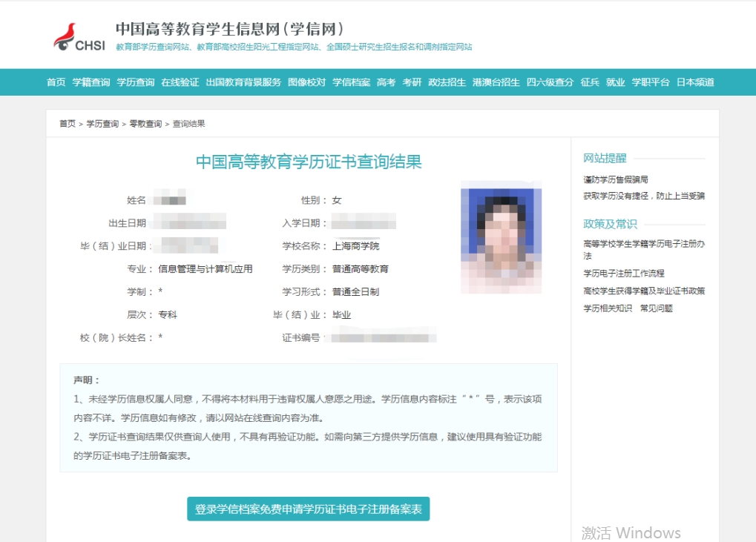Go to 学职平台 nav item
Image resolution: width=756 pixels, height=542 pixels.
tap(651, 82)
